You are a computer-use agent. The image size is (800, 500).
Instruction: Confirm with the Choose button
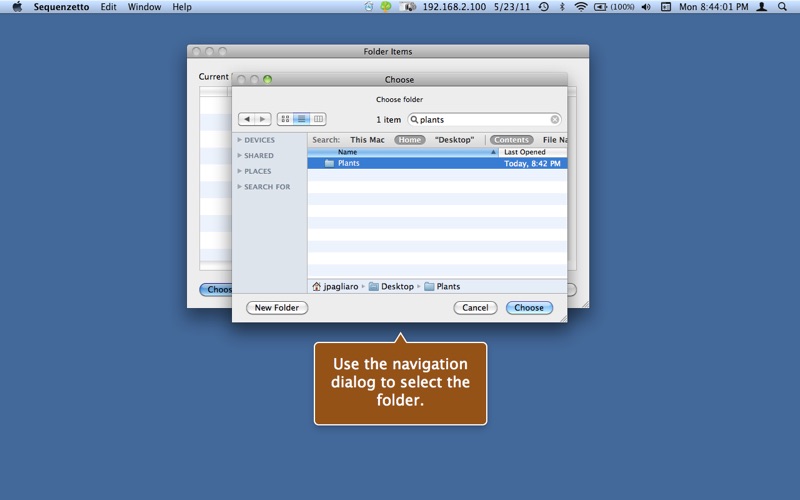529,308
